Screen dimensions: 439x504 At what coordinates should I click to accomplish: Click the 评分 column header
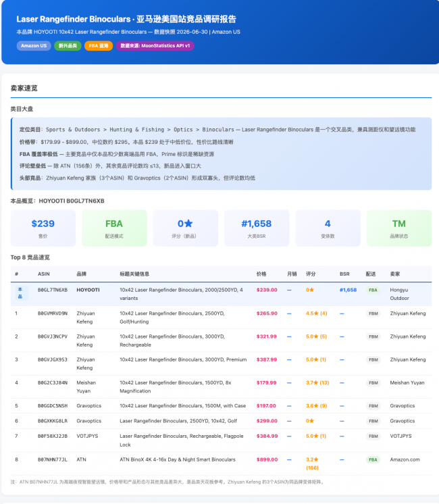(x=311, y=274)
